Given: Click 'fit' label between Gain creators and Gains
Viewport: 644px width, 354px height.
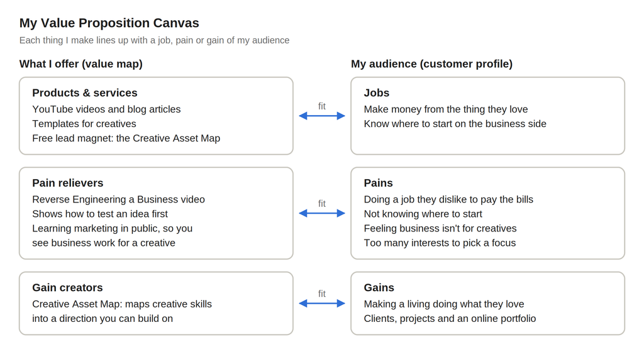Looking at the screenshot, I should pyautogui.click(x=322, y=294).
